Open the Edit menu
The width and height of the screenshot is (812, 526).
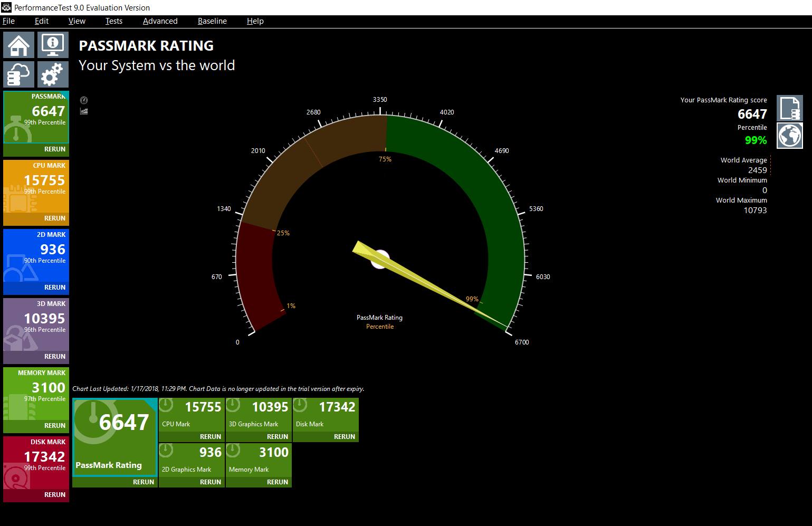click(x=42, y=21)
